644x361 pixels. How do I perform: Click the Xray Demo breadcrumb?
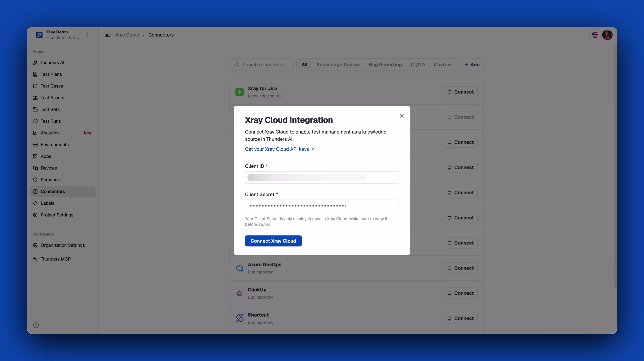click(x=127, y=35)
